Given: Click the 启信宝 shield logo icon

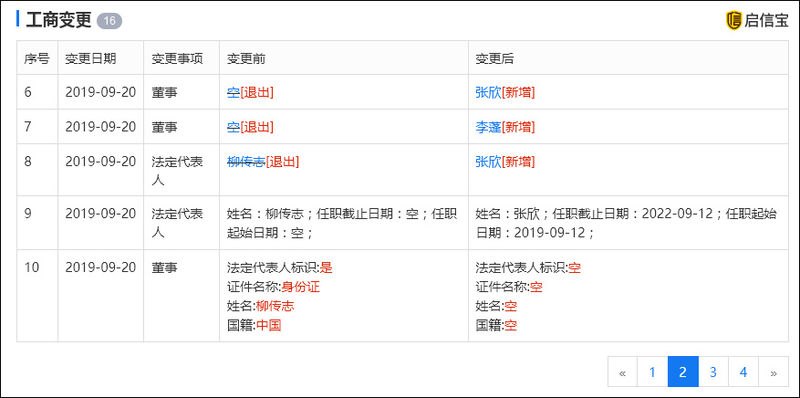Looking at the screenshot, I should point(734,20).
